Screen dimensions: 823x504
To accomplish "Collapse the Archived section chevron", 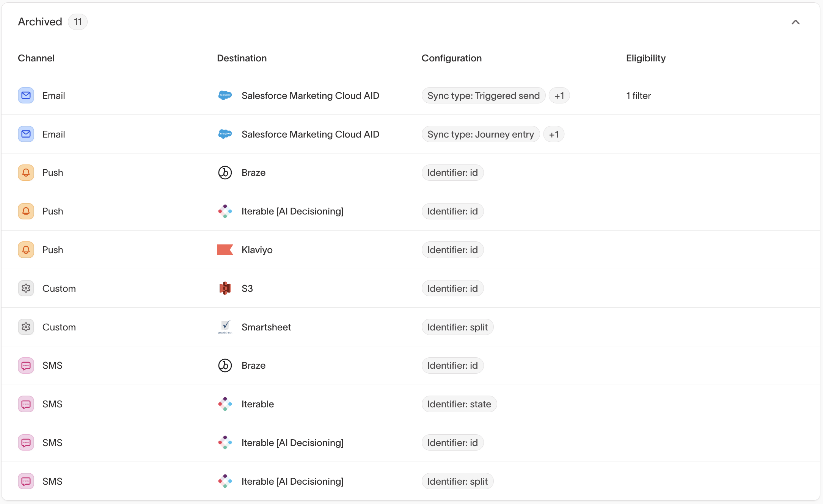I will click(x=795, y=22).
